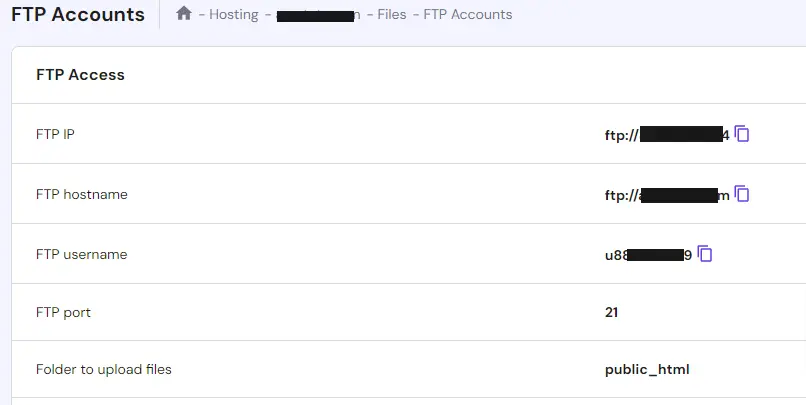Go to the Files breadcrumb link

coord(391,15)
